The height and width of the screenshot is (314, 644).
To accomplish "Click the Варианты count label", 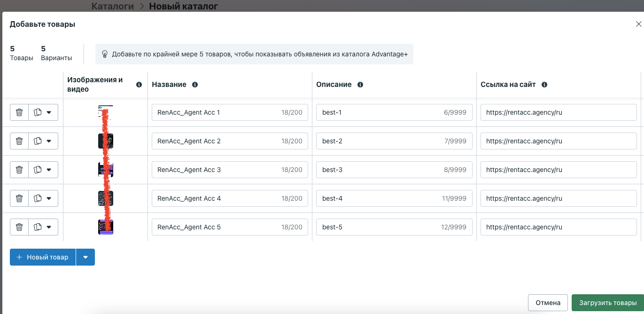I will click(x=57, y=58).
